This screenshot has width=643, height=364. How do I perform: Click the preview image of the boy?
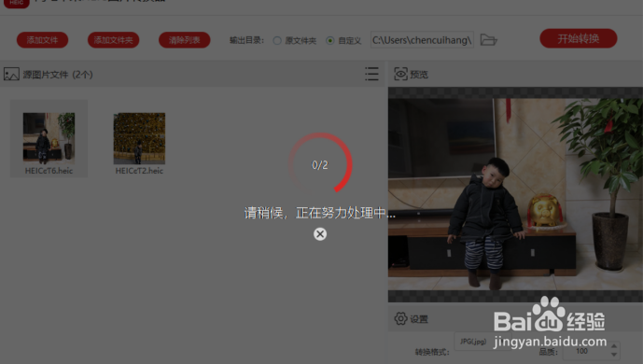pos(515,194)
